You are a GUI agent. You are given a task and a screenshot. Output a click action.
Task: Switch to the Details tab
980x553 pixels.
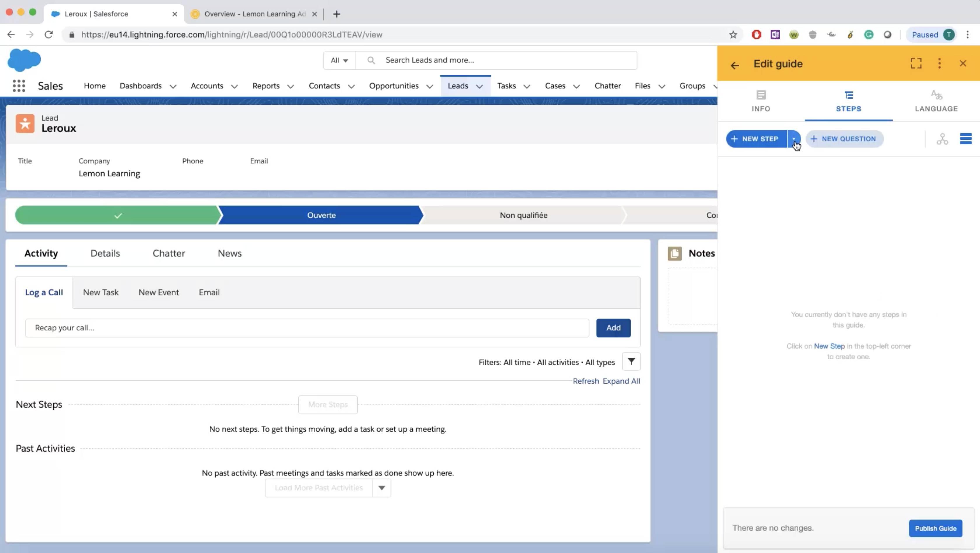tap(105, 253)
